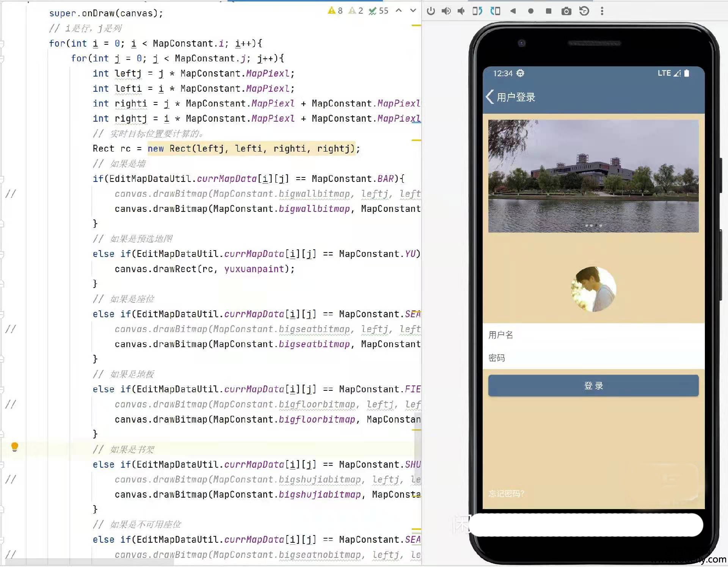Take emulator screenshot with camera icon
This screenshot has height=567, width=728.
pos(566,11)
